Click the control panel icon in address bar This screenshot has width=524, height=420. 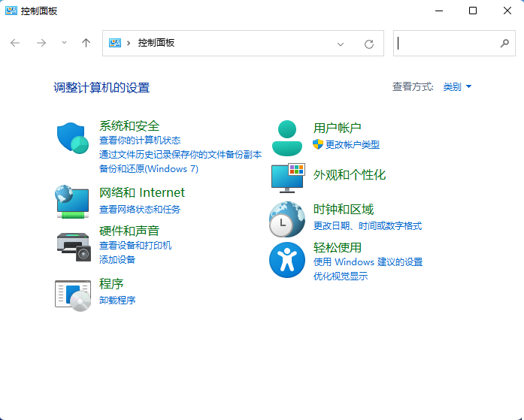(x=115, y=43)
